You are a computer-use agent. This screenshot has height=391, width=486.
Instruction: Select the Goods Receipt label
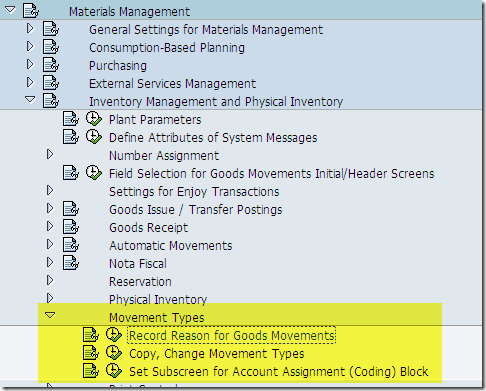coord(149,228)
